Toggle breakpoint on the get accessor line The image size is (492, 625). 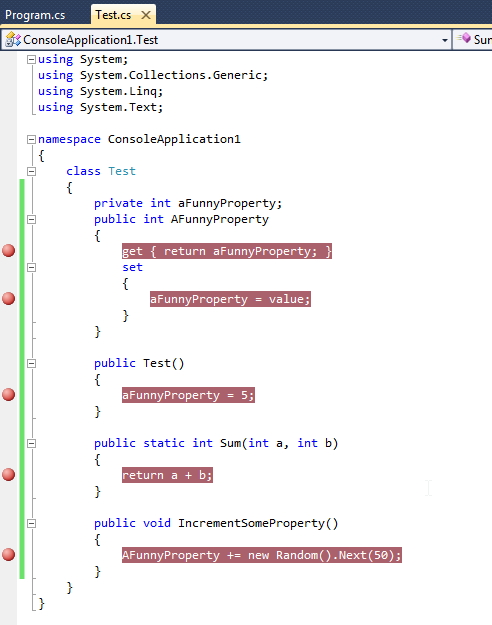pos(8,251)
